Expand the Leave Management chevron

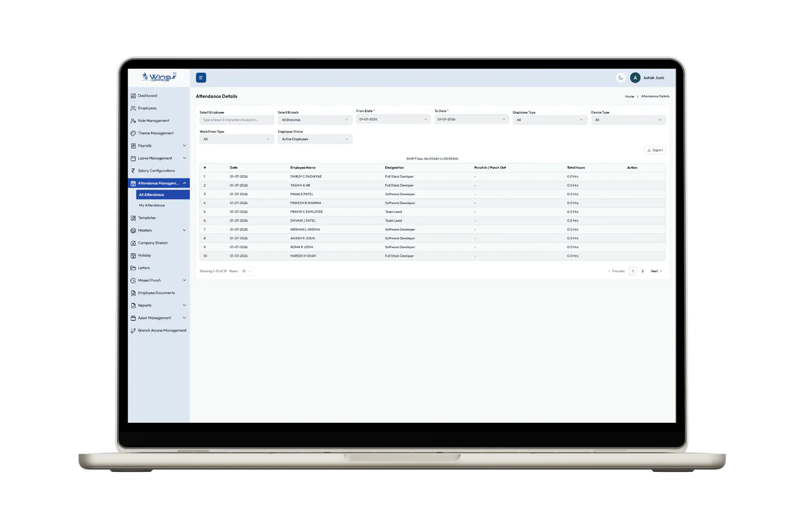pos(185,158)
